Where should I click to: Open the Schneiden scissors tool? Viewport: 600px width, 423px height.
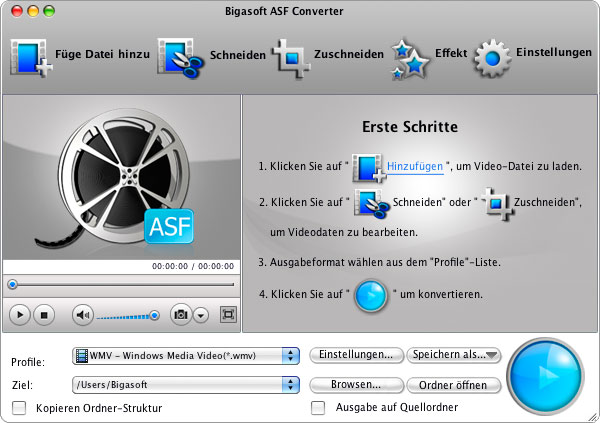point(180,58)
